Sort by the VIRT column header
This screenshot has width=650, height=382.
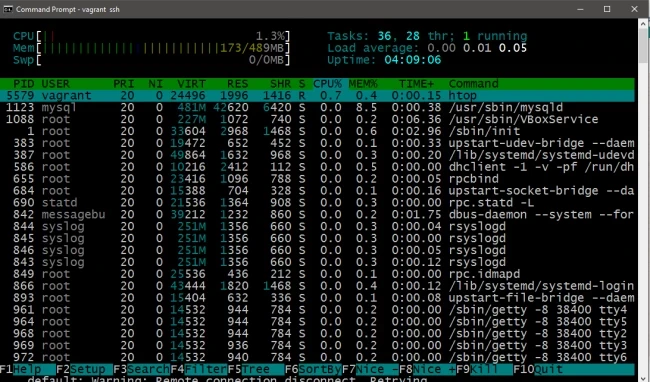191,84
